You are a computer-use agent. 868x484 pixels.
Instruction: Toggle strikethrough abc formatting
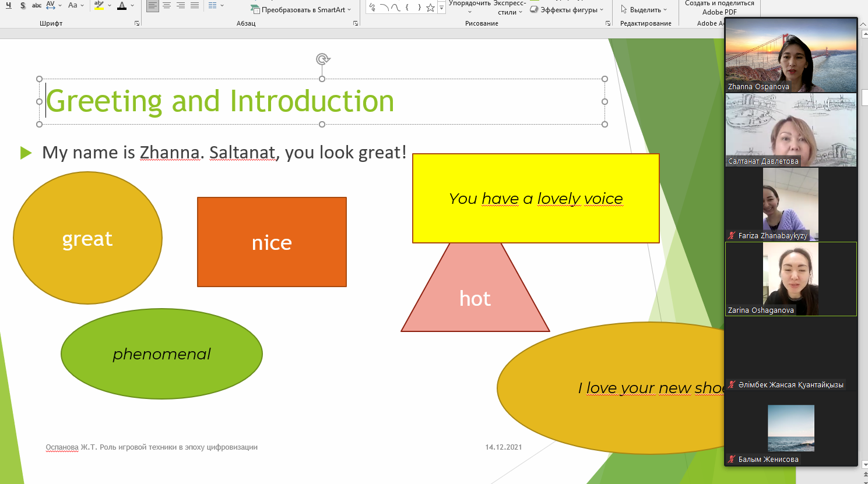[37, 5]
